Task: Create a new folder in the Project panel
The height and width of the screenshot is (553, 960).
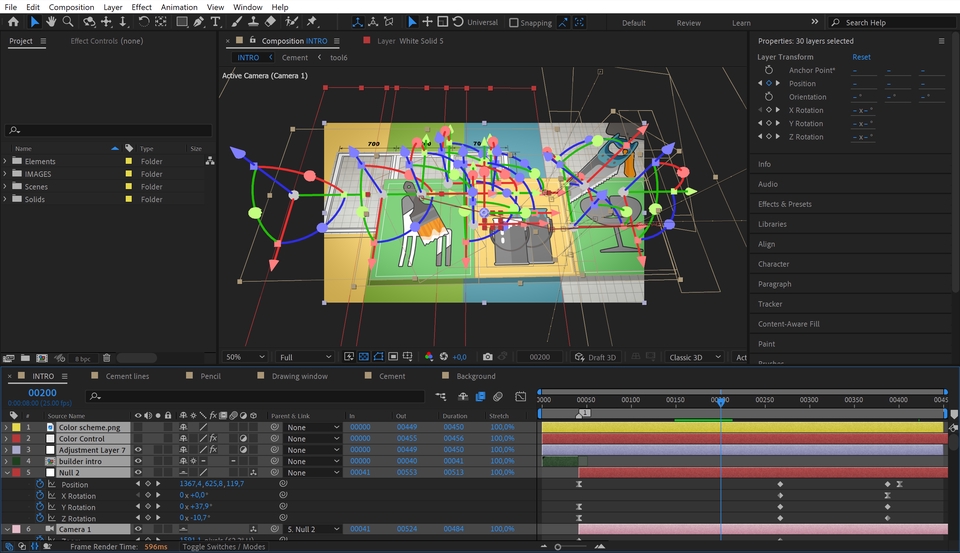Action: click(25, 358)
